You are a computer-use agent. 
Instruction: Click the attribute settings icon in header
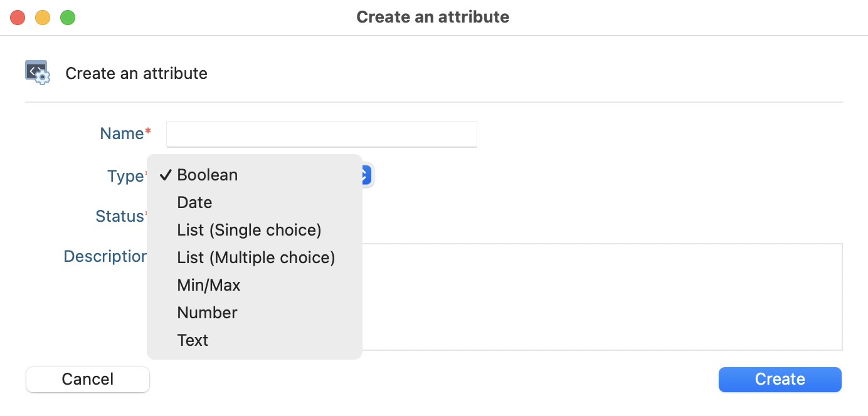point(38,73)
